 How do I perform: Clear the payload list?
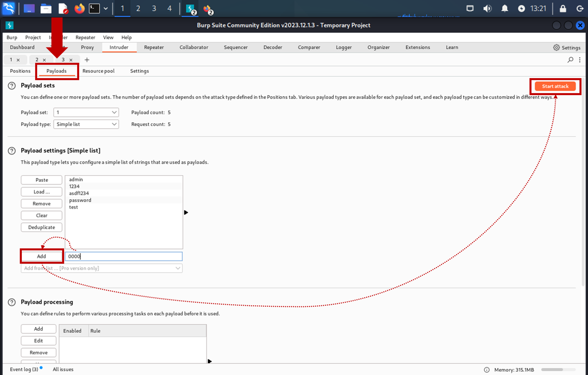(x=41, y=215)
